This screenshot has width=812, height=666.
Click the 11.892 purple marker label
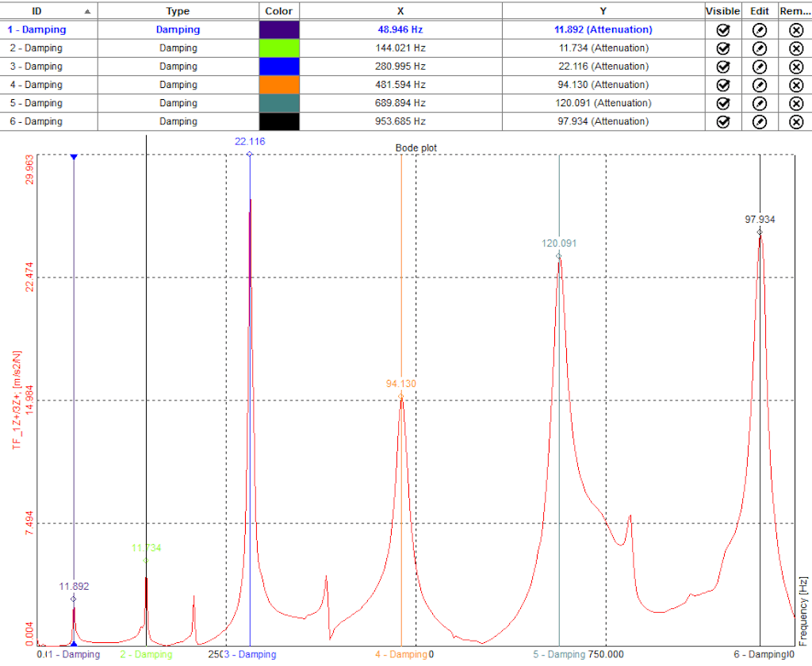pyautogui.click(x=74, y=587)
